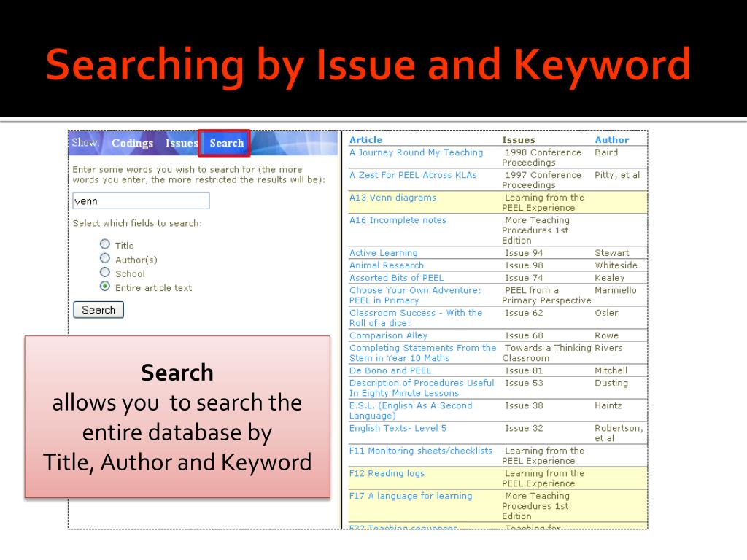747x560 pixels.
Task: Click 'Towards a Thinking Classroom' issue cell
Action: (547, 353)
